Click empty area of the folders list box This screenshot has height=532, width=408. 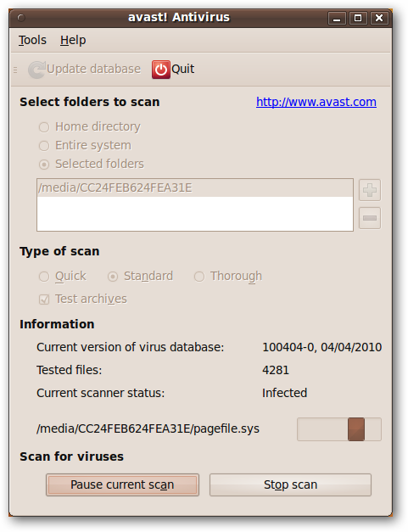[195, 214]
